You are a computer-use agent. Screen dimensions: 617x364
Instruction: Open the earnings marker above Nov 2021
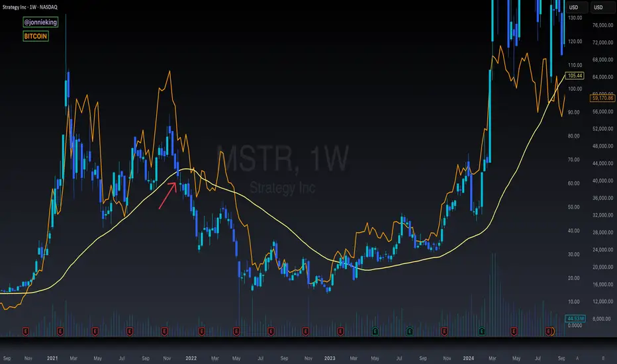pyautogui.click(x=164, y=332)
